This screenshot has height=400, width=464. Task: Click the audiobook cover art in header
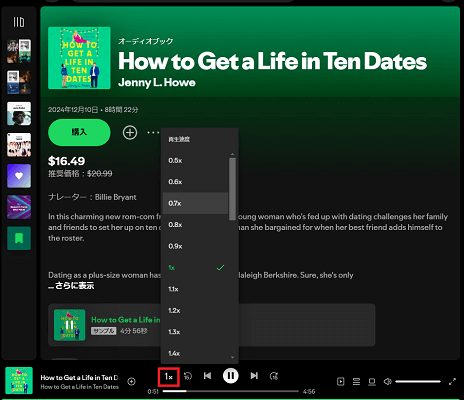coord(79,58)
